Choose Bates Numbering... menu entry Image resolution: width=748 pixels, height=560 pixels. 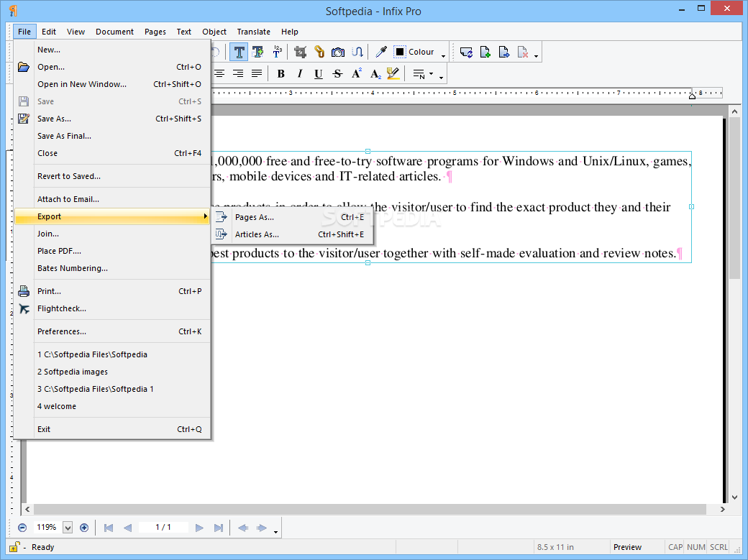tap(113, 268)
